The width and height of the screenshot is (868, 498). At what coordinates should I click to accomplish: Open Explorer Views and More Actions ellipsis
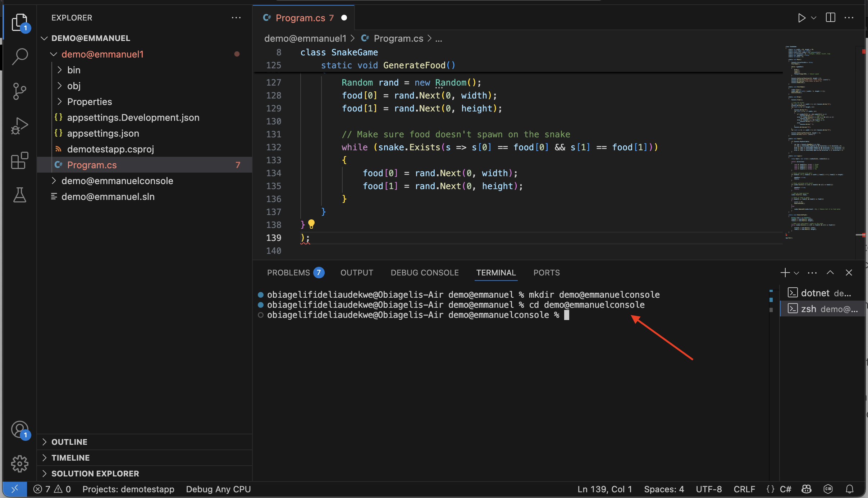pos(236,18)
